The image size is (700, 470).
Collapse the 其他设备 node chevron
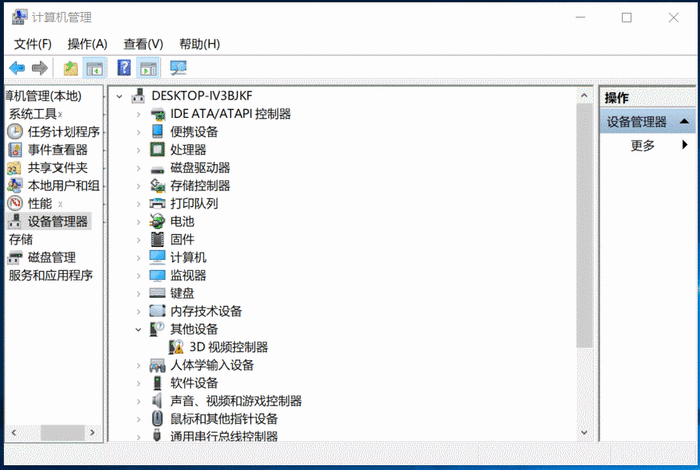tap(138, 329)
